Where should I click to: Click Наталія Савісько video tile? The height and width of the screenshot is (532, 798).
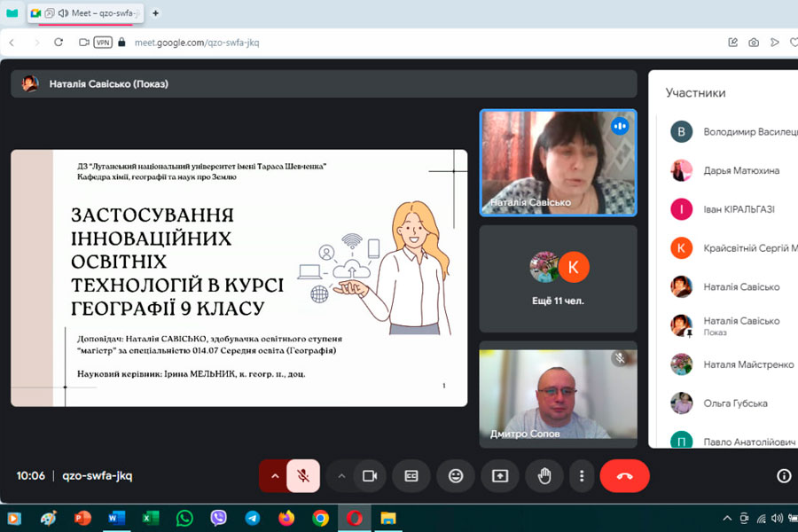(x=558, y=162)
